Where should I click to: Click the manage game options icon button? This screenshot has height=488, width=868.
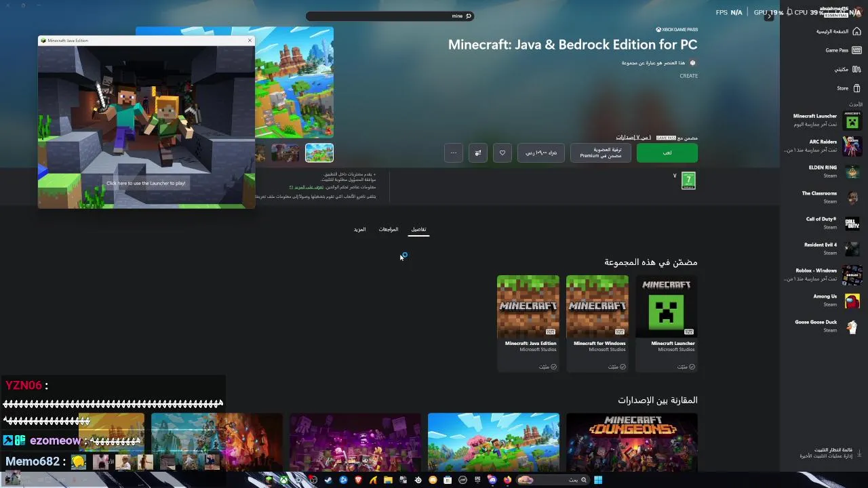click(478, 152)
